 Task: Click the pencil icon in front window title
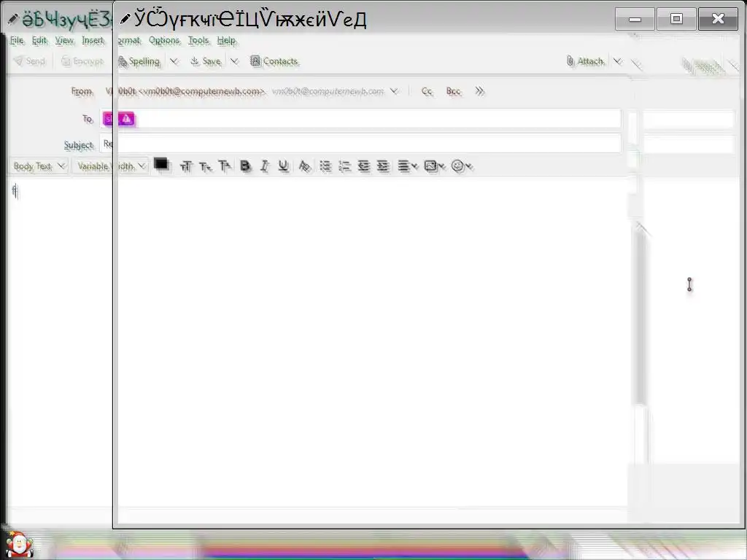125,19
